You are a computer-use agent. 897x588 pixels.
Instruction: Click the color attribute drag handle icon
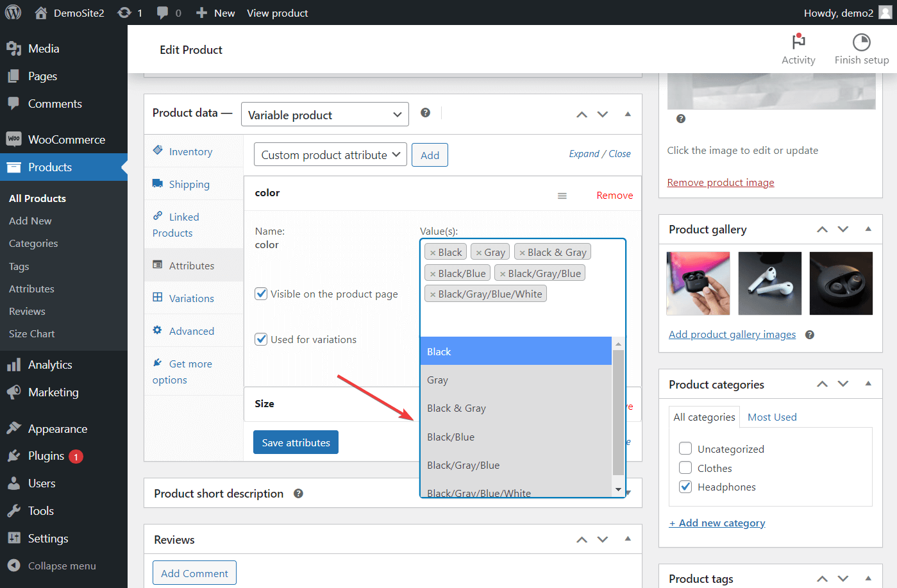[562, 196]
